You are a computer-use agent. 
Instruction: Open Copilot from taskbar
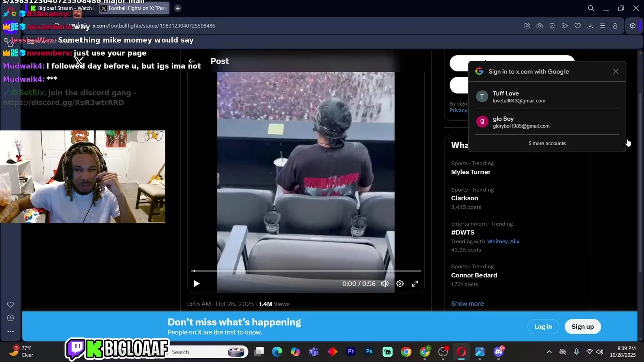tap(295, 352)
